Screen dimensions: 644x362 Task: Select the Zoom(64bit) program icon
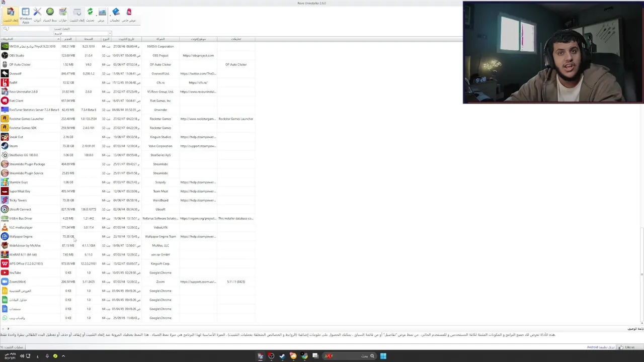coord(5,282)
